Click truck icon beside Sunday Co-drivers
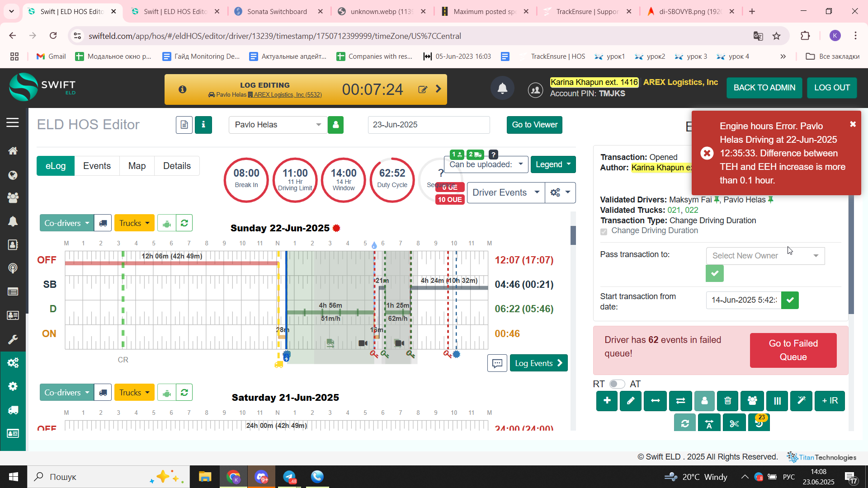The image size is (868, 488). coord(103,223)
